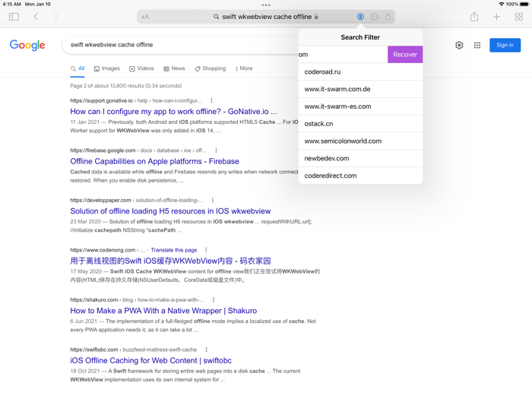Click the firebase.google.com URL breadcrumb

click(138, 150)
